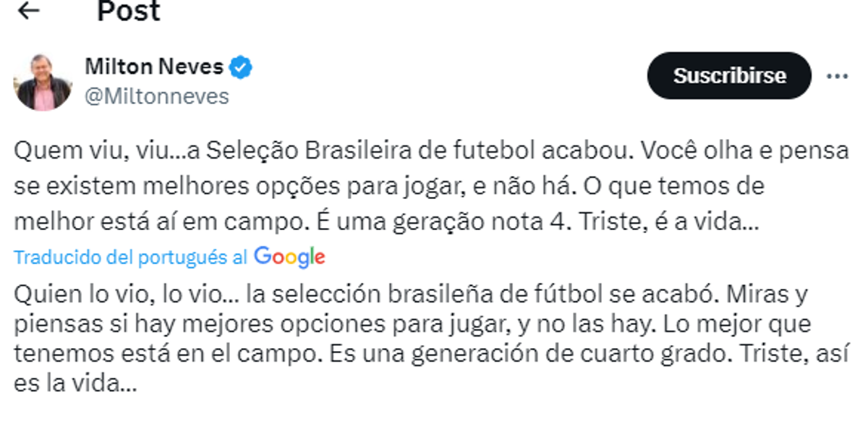Expand the post options with the ellipsis

(x=839, y=75)
